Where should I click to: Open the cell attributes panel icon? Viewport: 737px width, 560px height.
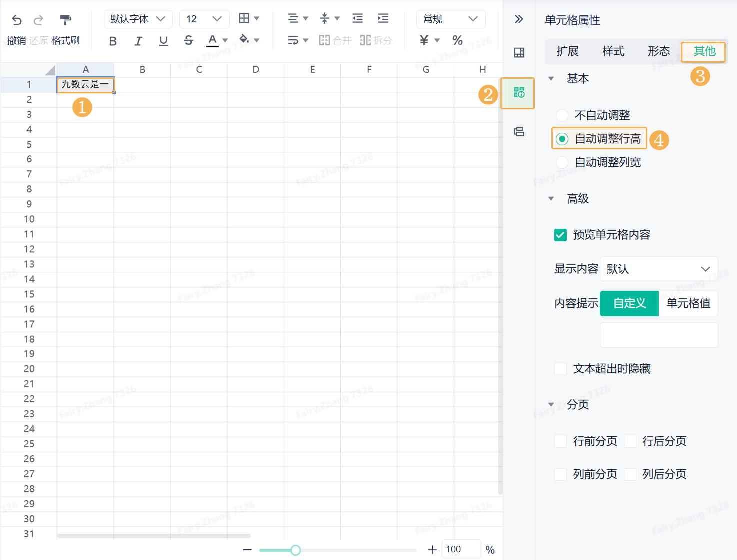pos(519,92)
